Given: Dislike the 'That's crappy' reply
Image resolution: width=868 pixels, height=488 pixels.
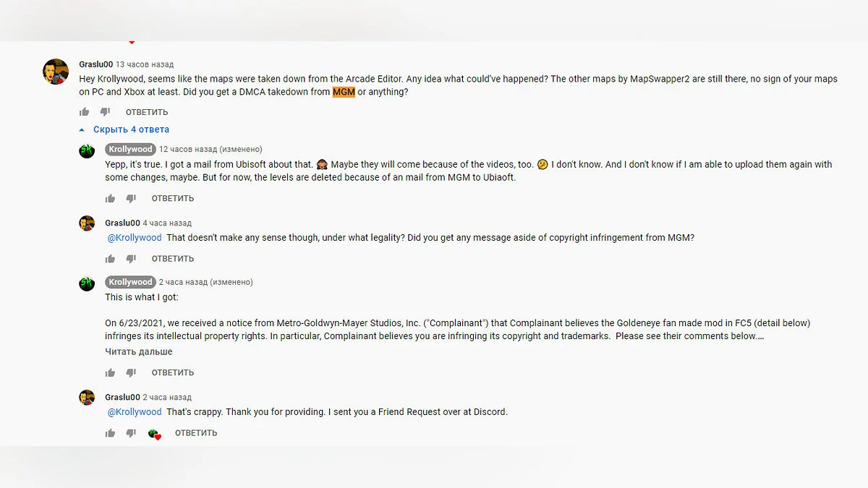Looking at the screenshot, I should pos(131,434).
